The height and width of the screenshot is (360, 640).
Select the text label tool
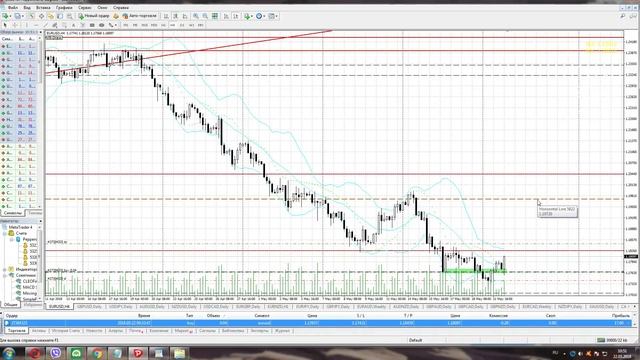(x=82, y=25)
